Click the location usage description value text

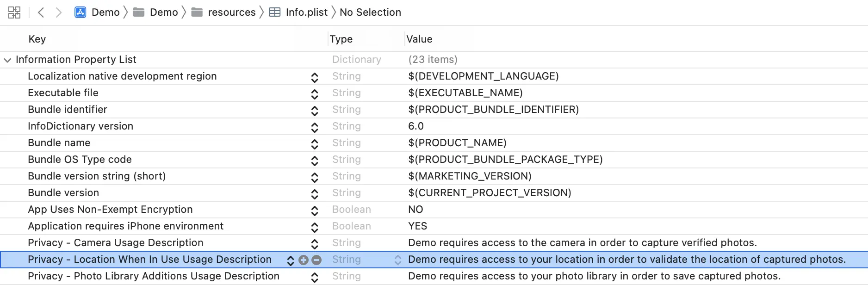[x=627, y=260]
